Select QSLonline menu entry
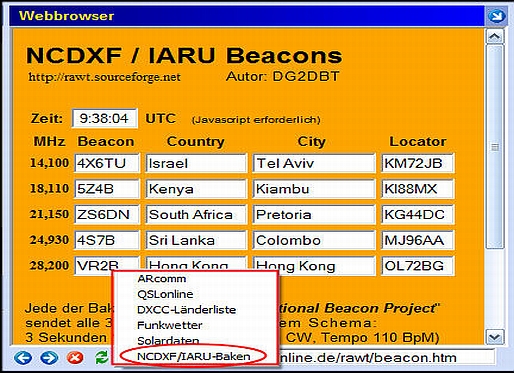This screenshot has width=514, height=373. click(165, 294)
